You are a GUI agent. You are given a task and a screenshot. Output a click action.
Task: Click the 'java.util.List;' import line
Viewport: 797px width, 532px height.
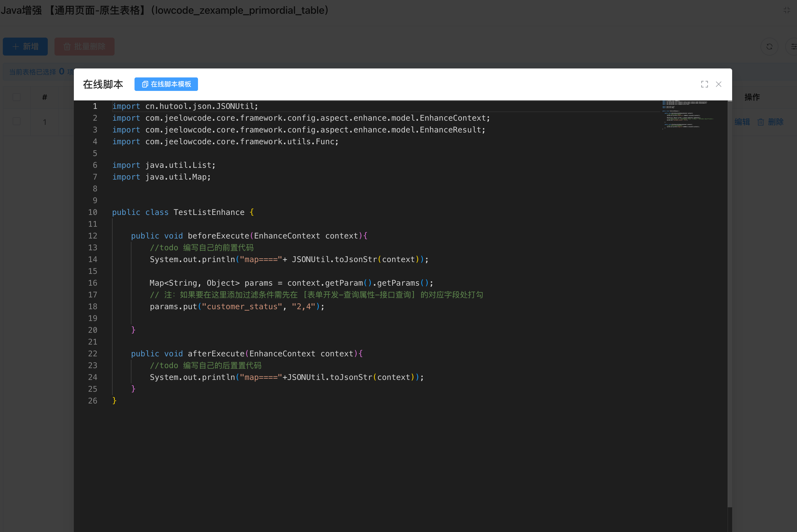pos(164,165)
